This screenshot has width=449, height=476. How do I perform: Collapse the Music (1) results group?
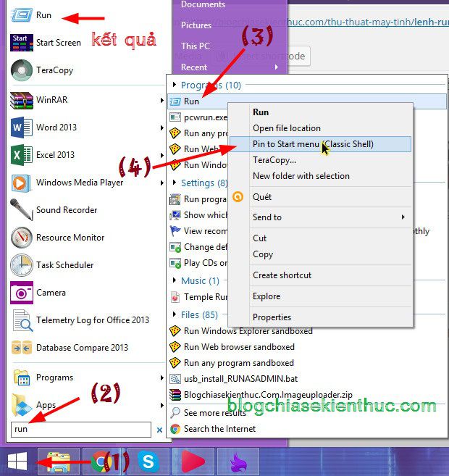tap(174, 280)
